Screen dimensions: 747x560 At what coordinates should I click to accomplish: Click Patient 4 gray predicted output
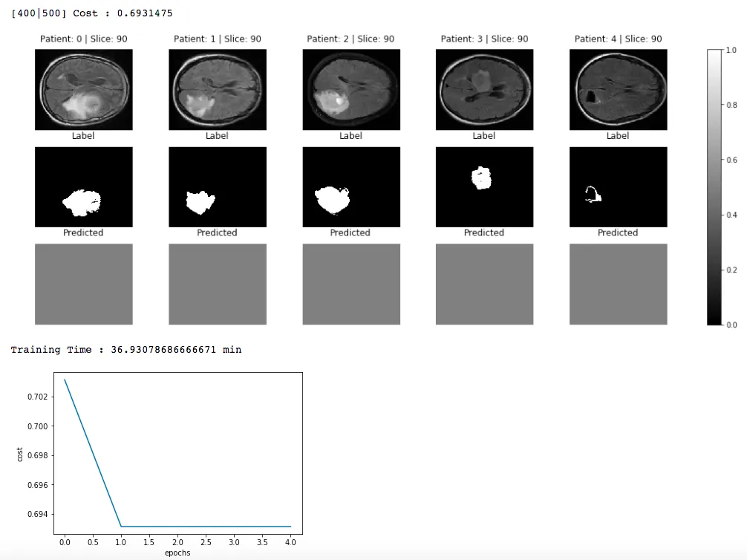[619, 284]
